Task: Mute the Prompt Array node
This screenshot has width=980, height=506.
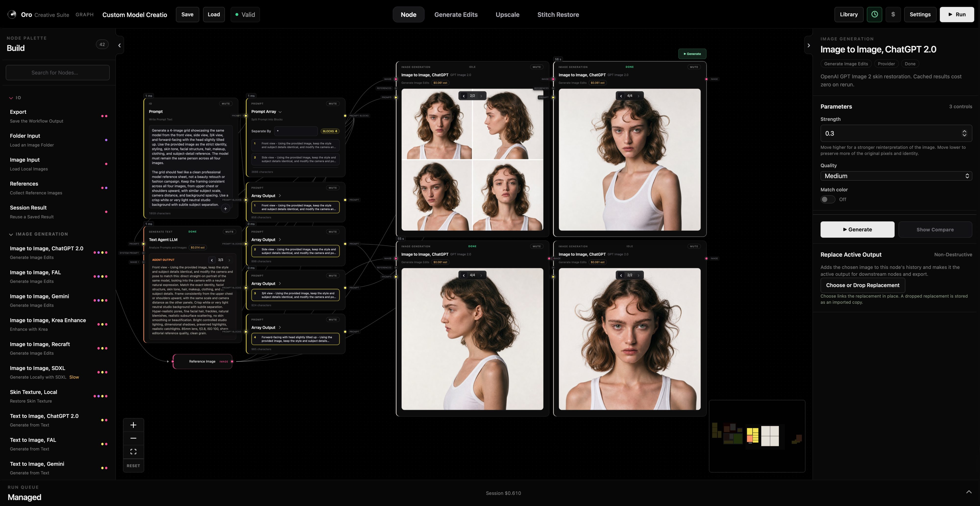Action: click(333, 103)
